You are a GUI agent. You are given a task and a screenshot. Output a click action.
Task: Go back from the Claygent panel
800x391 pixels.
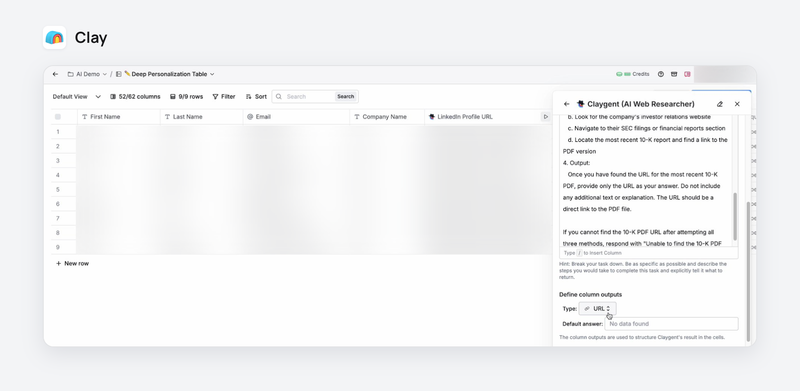click(x=566, y=104)
